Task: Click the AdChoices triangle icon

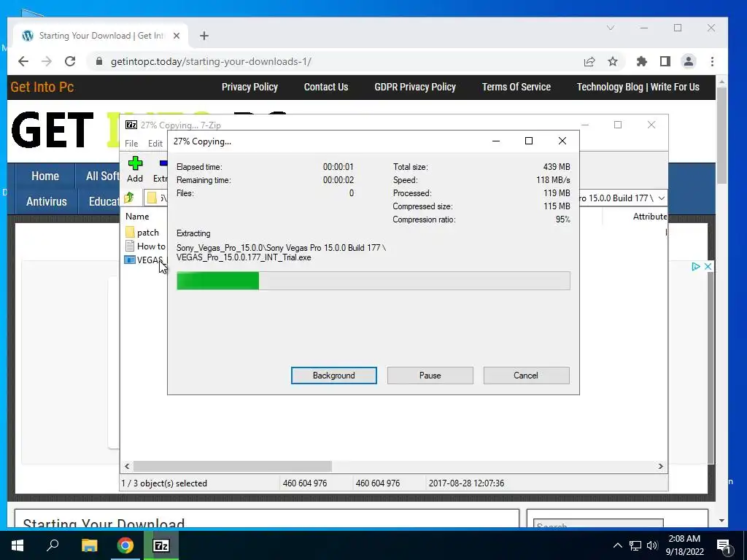Action: coord(695,266)
